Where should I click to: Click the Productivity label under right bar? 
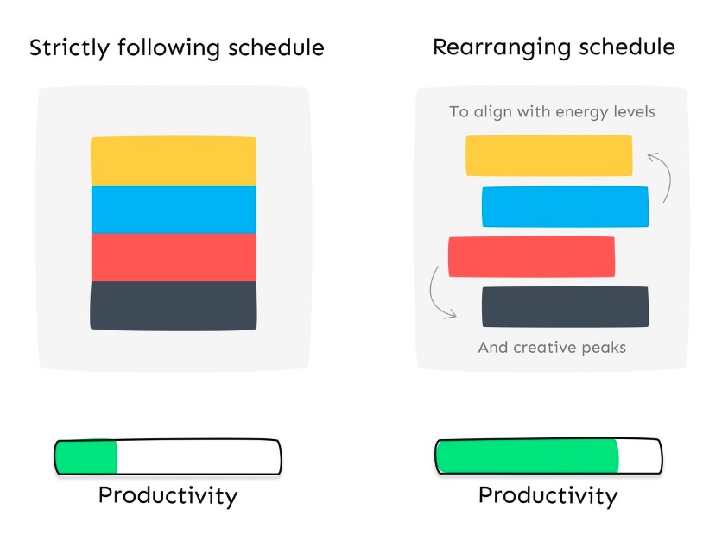click(x=548, y=496)
